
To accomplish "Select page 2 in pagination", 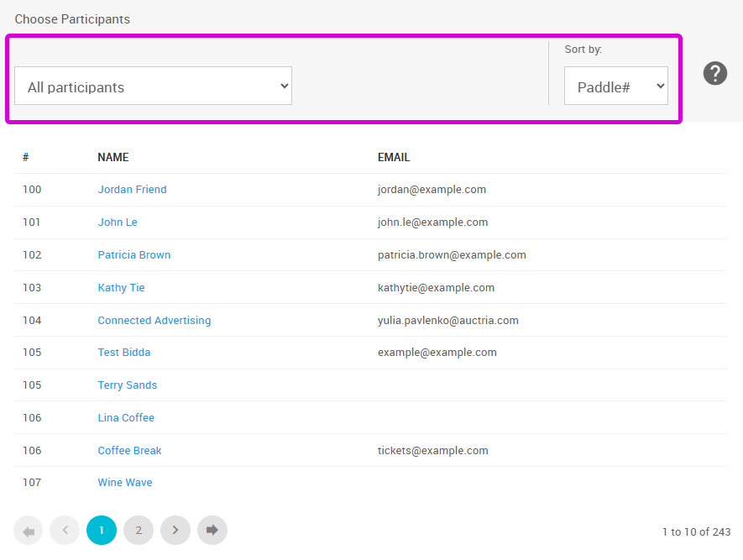I will point(139,531).
